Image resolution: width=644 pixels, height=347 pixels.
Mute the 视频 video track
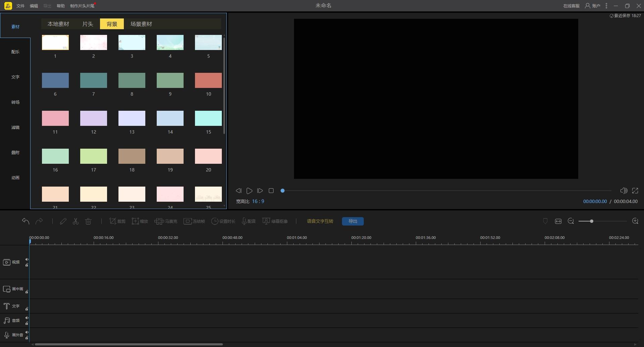(x=27, y=259)
